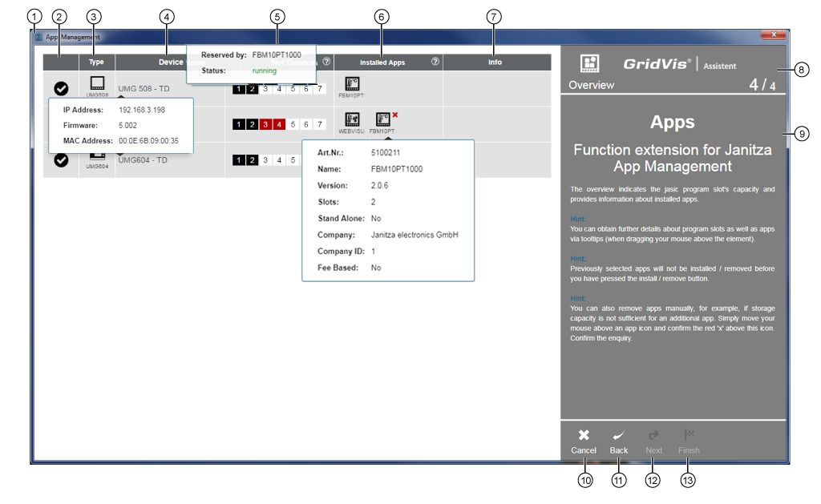821x504 pixels.
Task: Click the UMG508 device type icon
Action: click(98, 83)
